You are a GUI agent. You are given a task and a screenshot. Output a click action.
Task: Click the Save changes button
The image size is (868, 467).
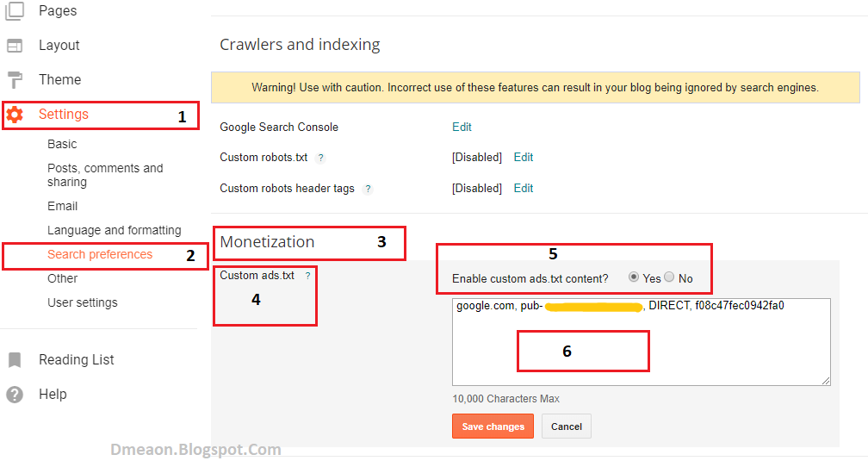pyautogui.click(x=493, y=426)
